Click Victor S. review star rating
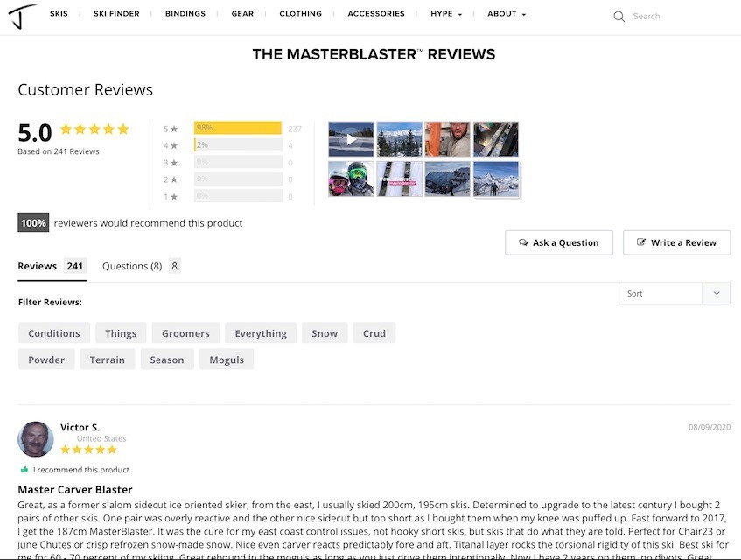This screenshot has width=741, height=560. coord(88,450)
